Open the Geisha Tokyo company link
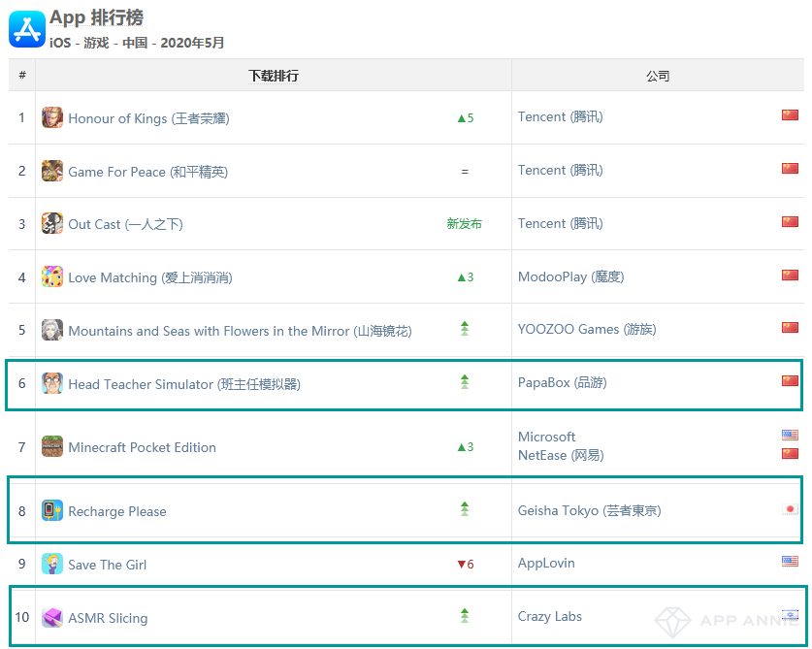Viewport: 812px width, 649px height. [589, 510]
